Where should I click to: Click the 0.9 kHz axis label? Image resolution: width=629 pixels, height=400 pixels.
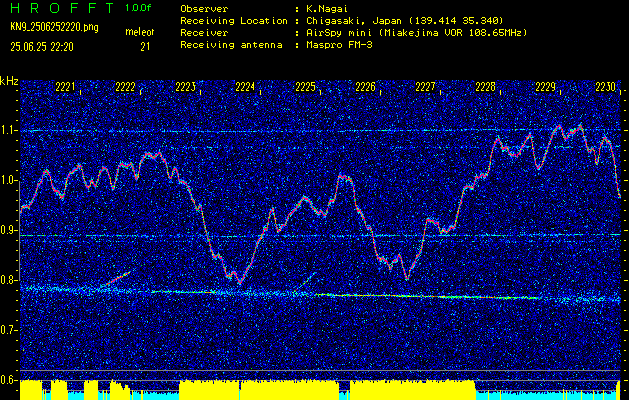pyautogui.click(x=8, y=230)
